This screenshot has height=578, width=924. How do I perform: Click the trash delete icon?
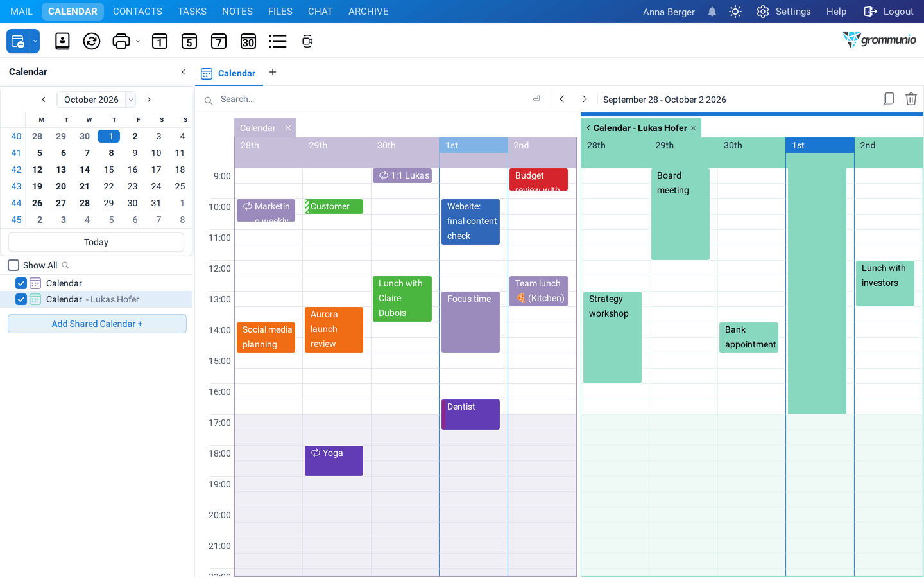[x=911, y=99]
